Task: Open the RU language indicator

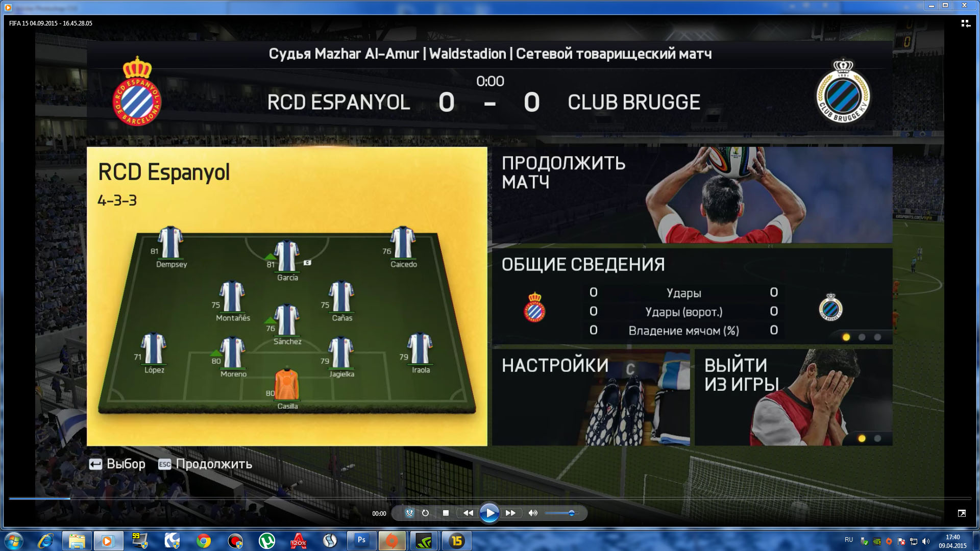Action: (849, 540)
